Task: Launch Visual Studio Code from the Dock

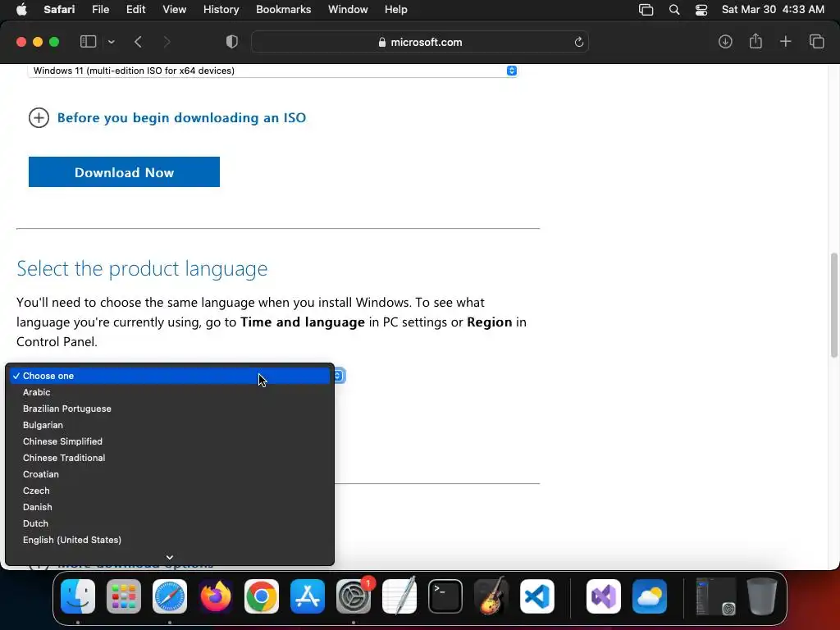Action: point(536,596)
